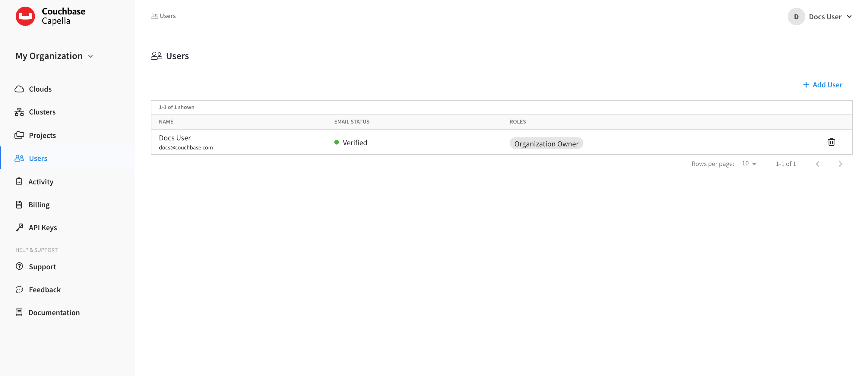Open the Projects section
This screenshot has width=868, height=376.
pos(43,135)
